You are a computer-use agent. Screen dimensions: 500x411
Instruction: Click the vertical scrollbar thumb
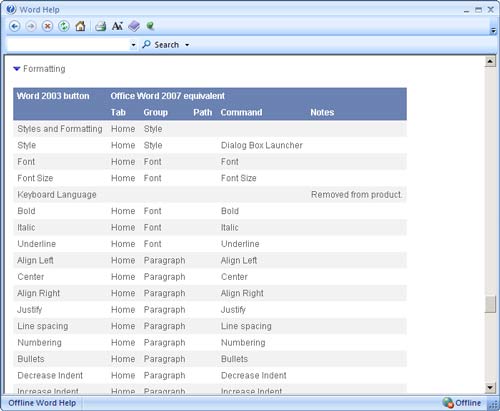[490, 304]
